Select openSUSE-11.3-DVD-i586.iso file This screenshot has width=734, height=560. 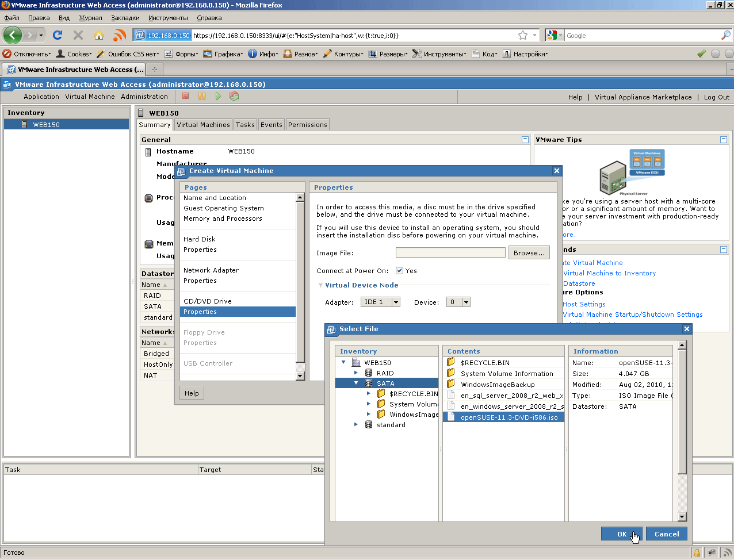point(504,417)
